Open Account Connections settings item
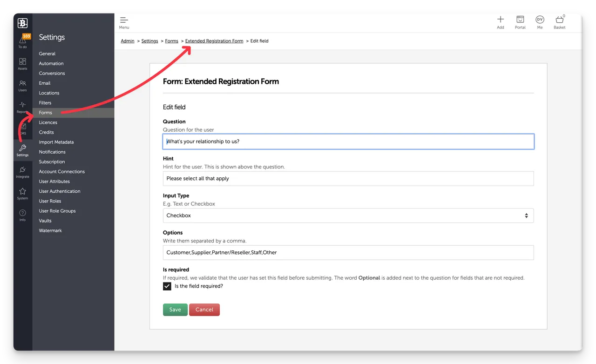596x364 pixels. [x=61, y=171]
